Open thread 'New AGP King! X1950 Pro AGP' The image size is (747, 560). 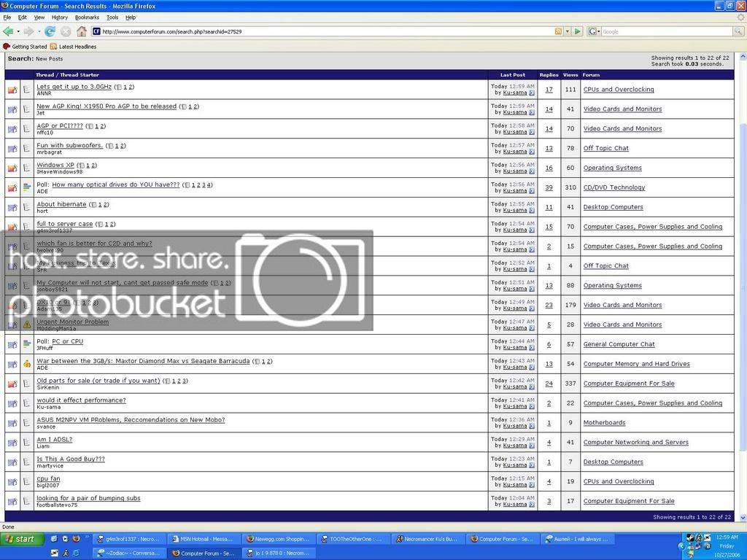[107, 106]
